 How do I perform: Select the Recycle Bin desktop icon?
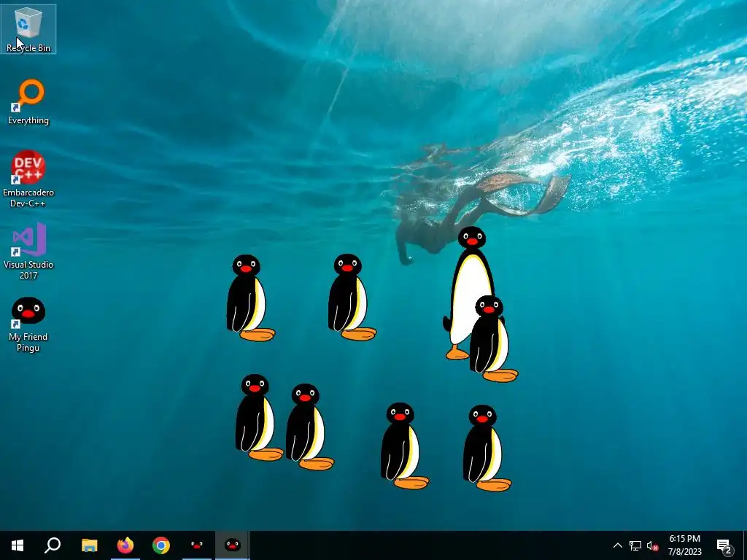click(28, 29)
